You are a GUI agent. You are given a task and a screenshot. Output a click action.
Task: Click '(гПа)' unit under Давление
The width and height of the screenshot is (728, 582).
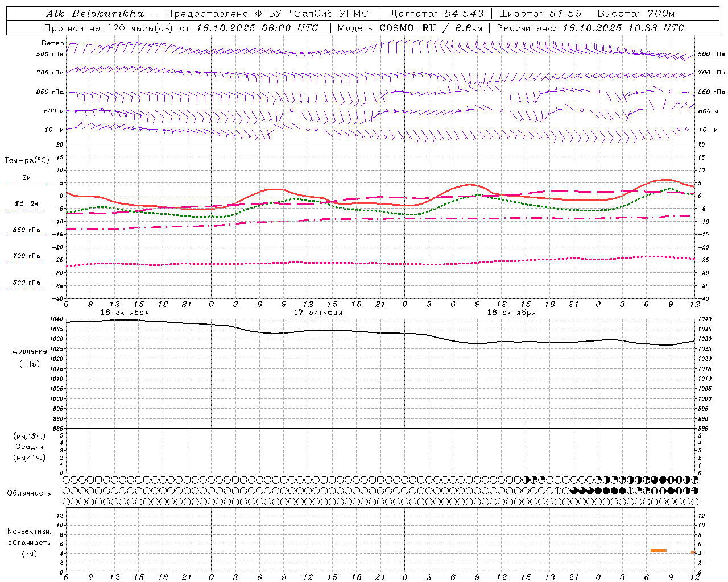(x=30, y=364)
